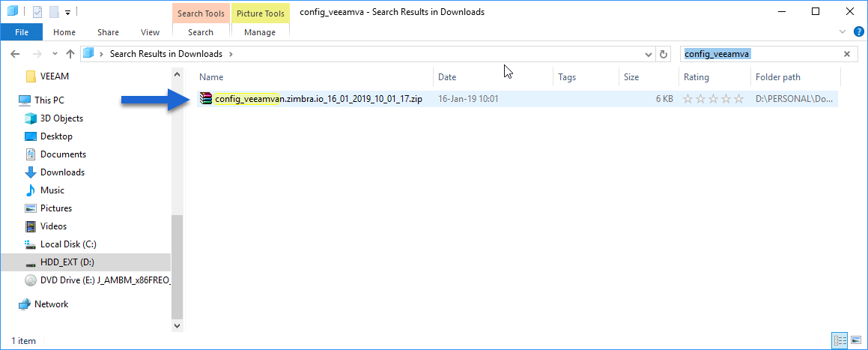Go forward with the Forward arrow

point(37,54)
